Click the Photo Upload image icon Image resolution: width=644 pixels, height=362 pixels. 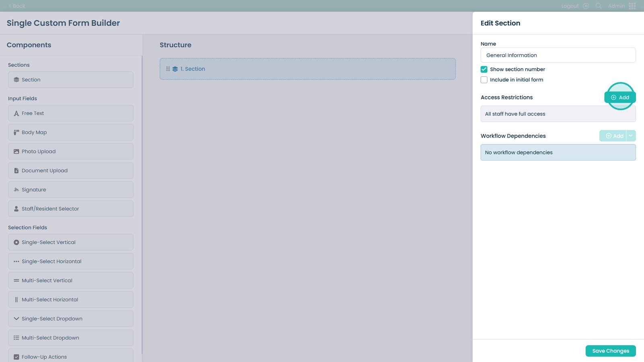click(x=17, y=152)
